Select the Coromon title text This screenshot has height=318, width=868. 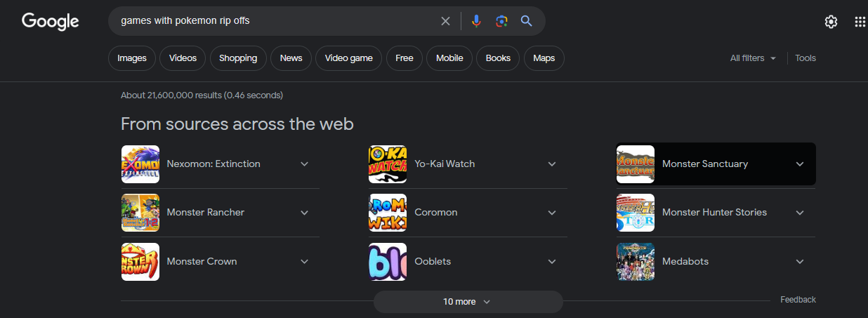[436, 213]
